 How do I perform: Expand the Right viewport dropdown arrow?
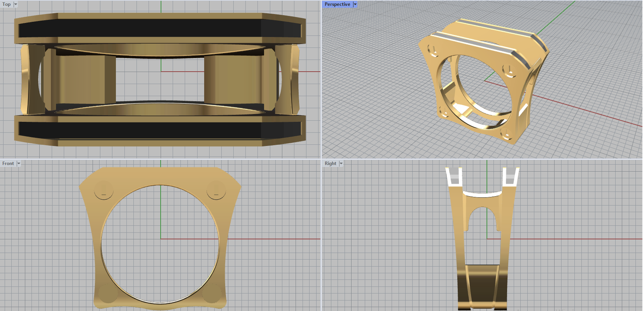341,164
